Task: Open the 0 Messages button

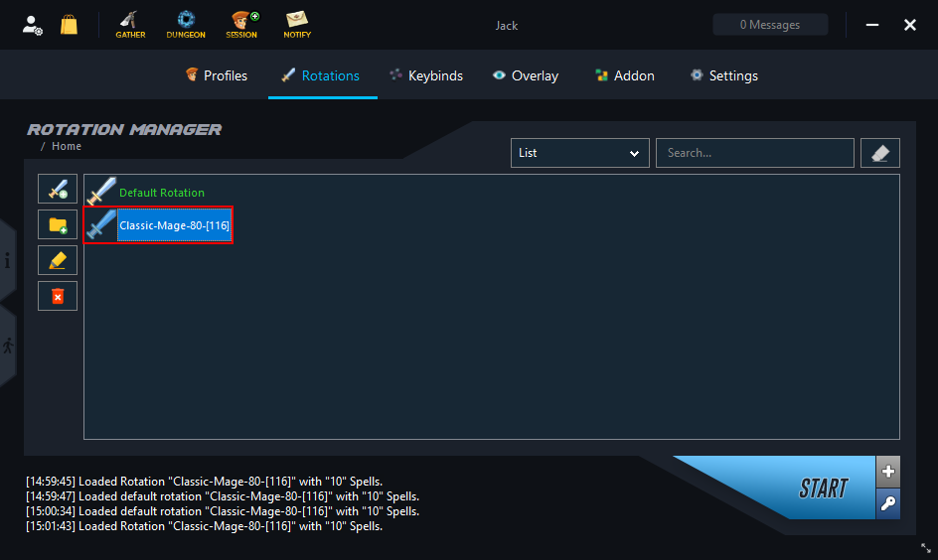Action: tap(770, 25)
